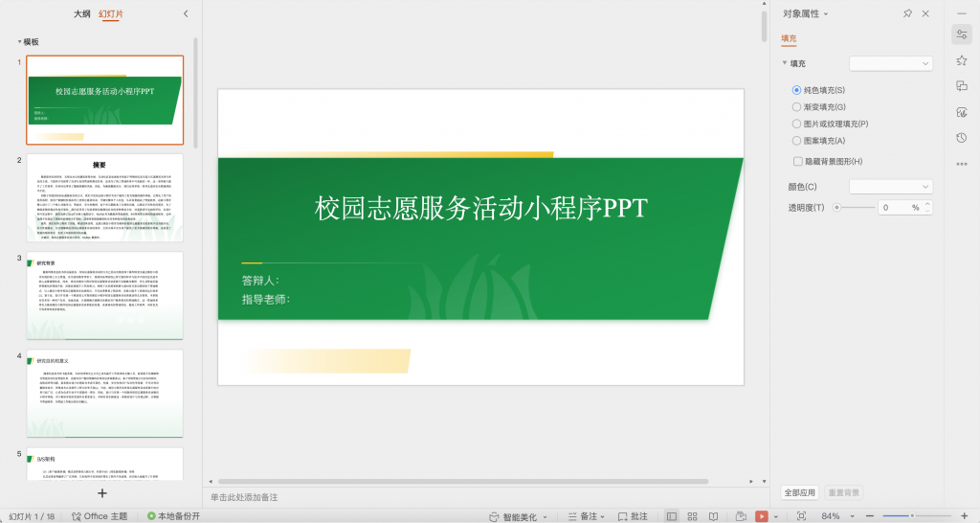Zoom in with the plus icon
The image size is (980, 523).
click(x=965, y=516)
